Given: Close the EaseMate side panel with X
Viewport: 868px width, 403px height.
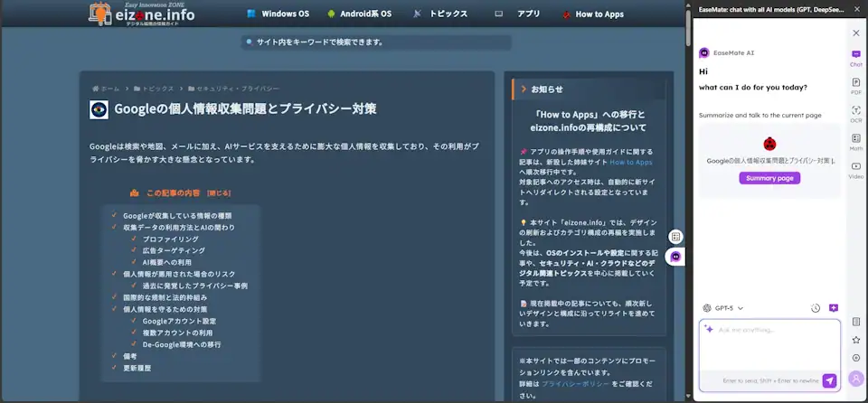Looking at the screenshot, I should (856, 33).
